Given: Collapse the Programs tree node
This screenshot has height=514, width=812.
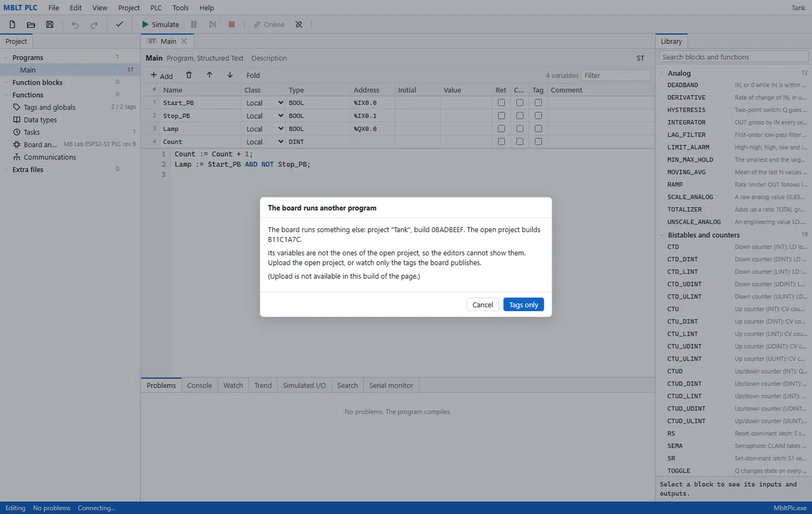Looking at the screenshot, I should point(6,58).
